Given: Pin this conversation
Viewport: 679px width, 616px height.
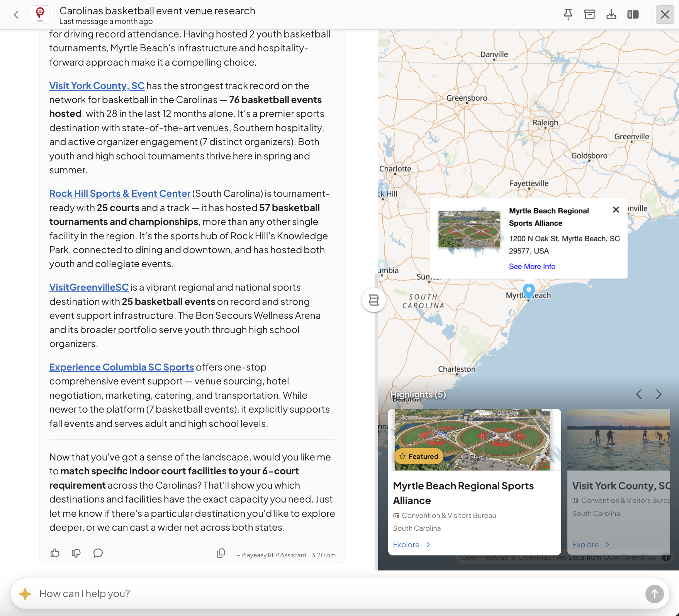Looking at the screenshot, I should [x=568, y=15].
